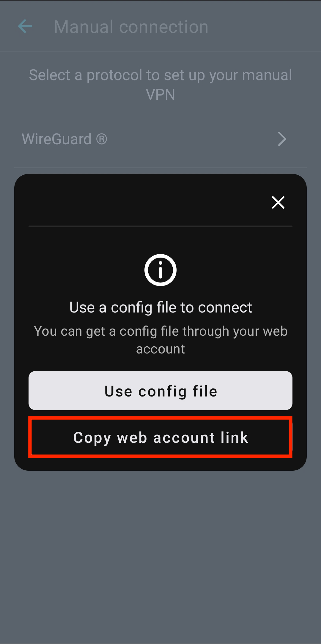
Task: Tap the Manual connection page title
Action: (131, 27)
